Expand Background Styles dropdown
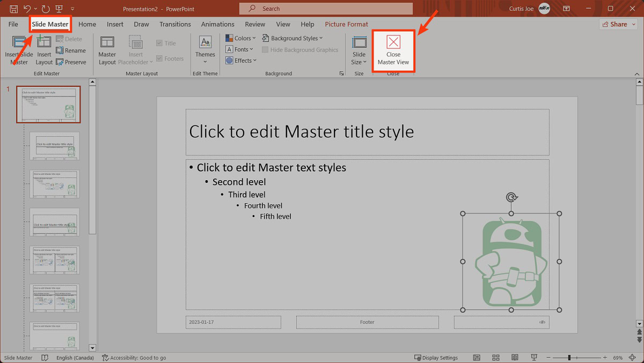This screenshot has height=363, width=644. pos(293,38)
